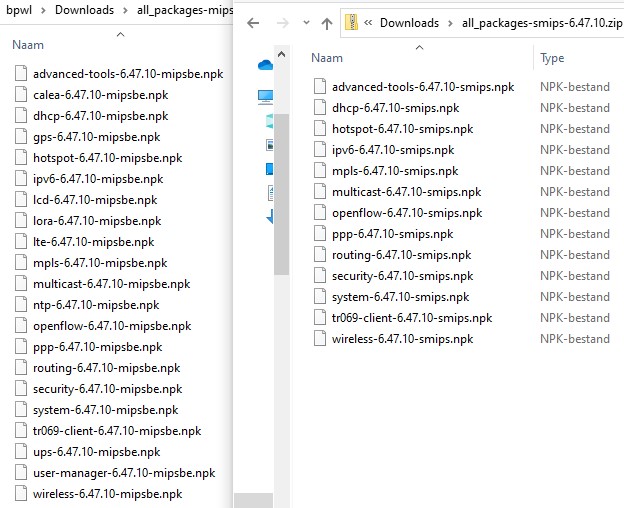
Task: Click file icon of hotspot-6.47.10-smips.npk
Action: [x=320, y=128]
